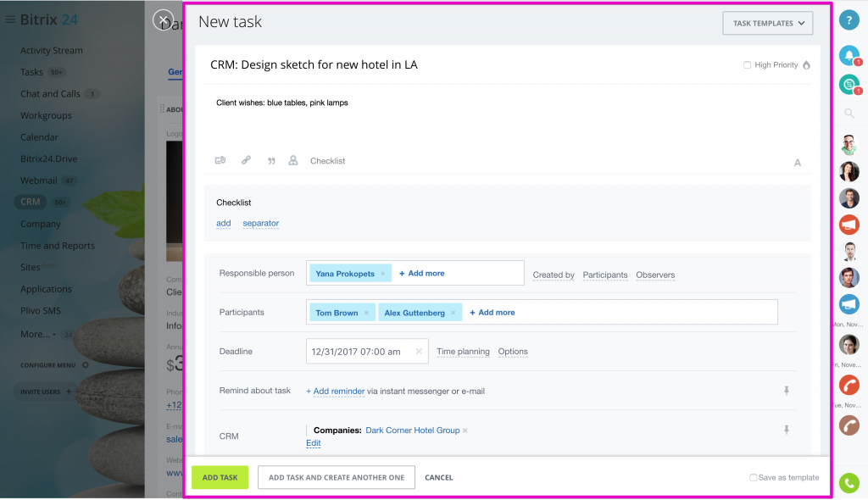The height and width of the screenshot is (500, 868).
Task: Expand the Task Templates dropdown
Action: pyautogui.click(x=767, y=23)
